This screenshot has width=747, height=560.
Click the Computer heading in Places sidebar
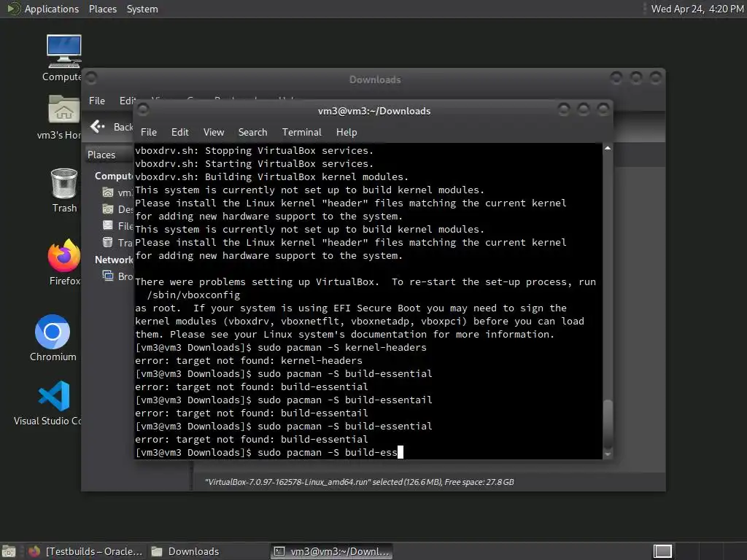[113, 176]
